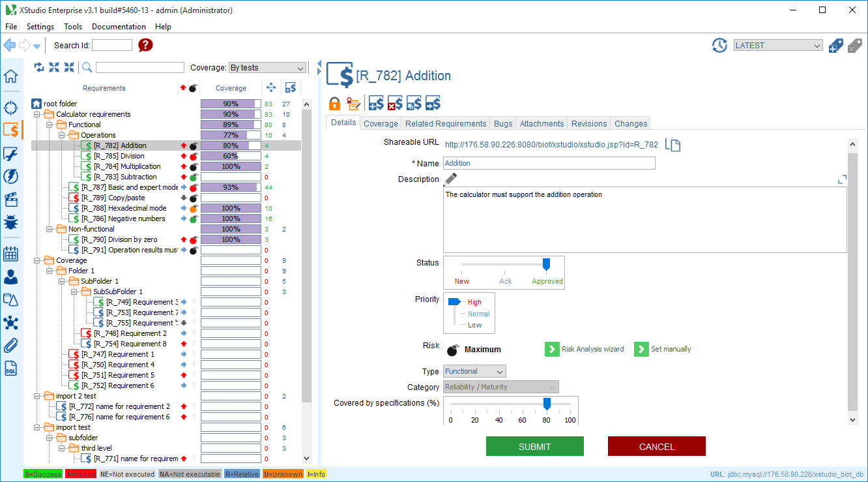Go back with the blue left arrow
This screenshot has height=482, width=868.
point(9,45)
